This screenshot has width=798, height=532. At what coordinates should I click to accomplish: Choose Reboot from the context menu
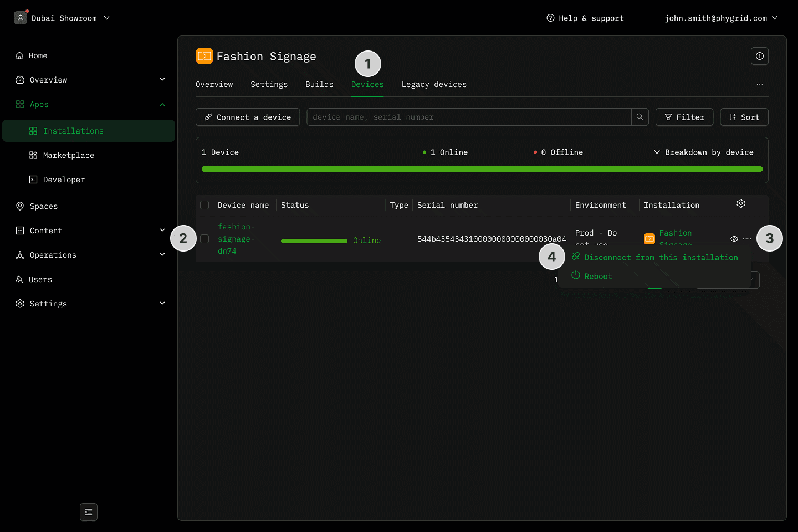(598, 276)
